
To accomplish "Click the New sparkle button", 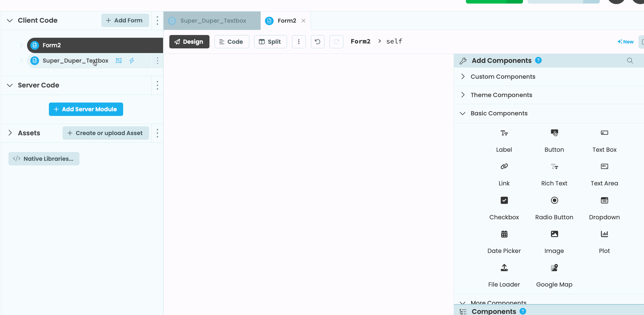I will click(625, 42).
